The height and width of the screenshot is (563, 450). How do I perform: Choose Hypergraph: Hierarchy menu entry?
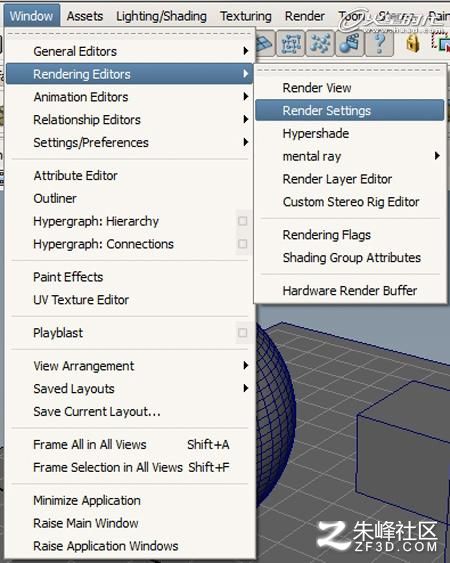coord(96,221)
